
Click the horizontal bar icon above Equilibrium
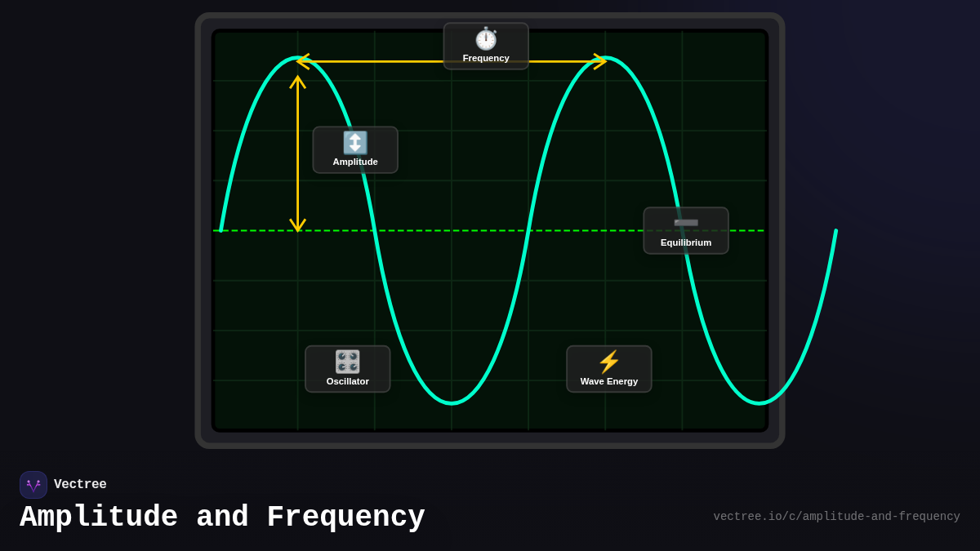686,221
